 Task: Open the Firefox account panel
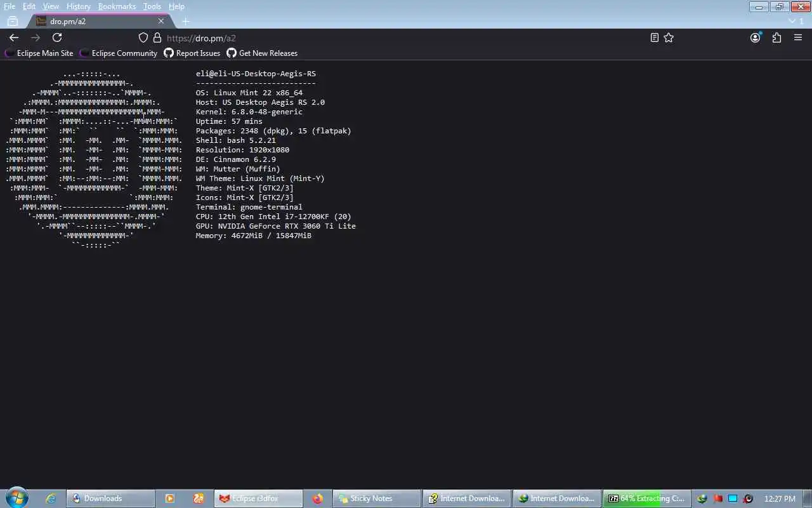(x=755, y=37)
